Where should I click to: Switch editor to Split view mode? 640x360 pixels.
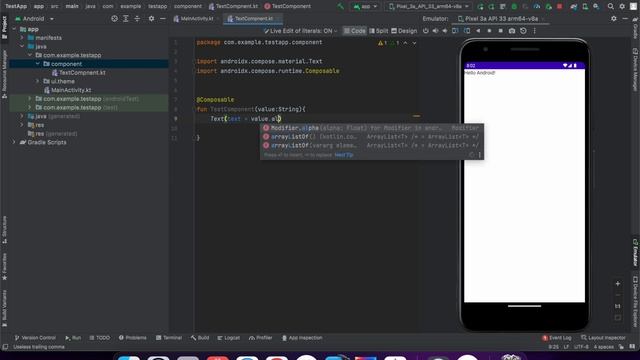point(379,31)
